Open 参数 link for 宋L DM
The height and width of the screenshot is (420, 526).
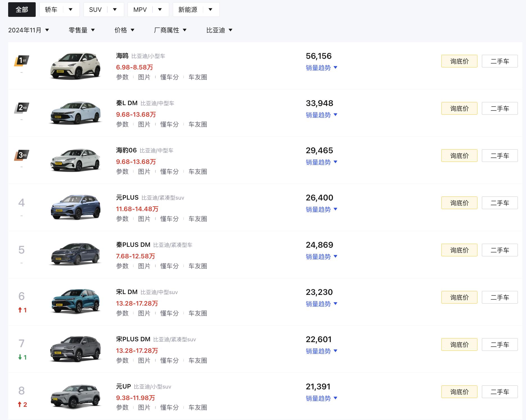(x=122, y=313)
